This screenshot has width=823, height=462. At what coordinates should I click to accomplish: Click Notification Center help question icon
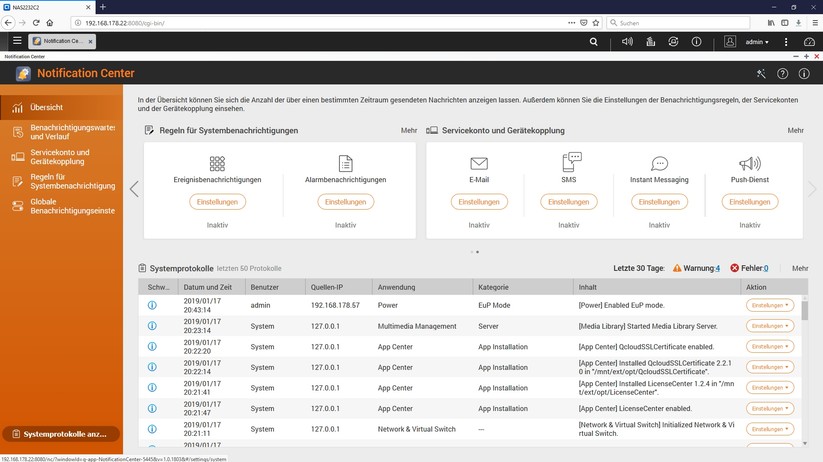782,73
